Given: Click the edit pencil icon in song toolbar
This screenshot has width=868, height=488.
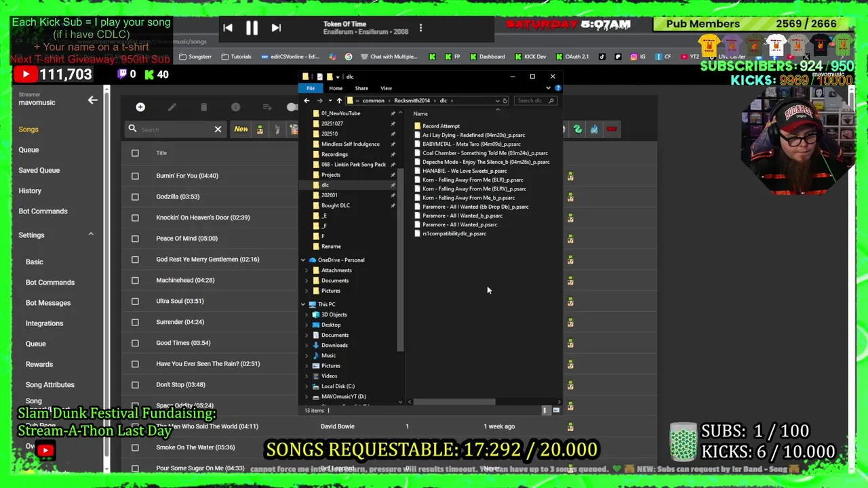Looking at the screenshot, I should pos(172,107).
